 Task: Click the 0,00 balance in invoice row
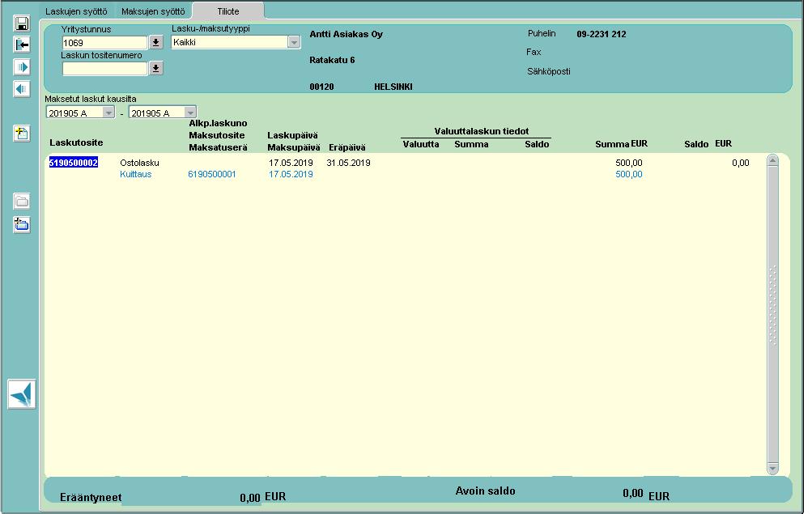(741, 163)
